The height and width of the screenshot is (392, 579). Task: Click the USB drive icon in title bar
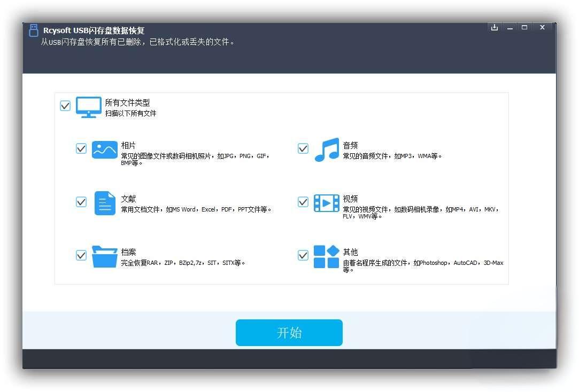pyautogui.click(x=34, y=30)
